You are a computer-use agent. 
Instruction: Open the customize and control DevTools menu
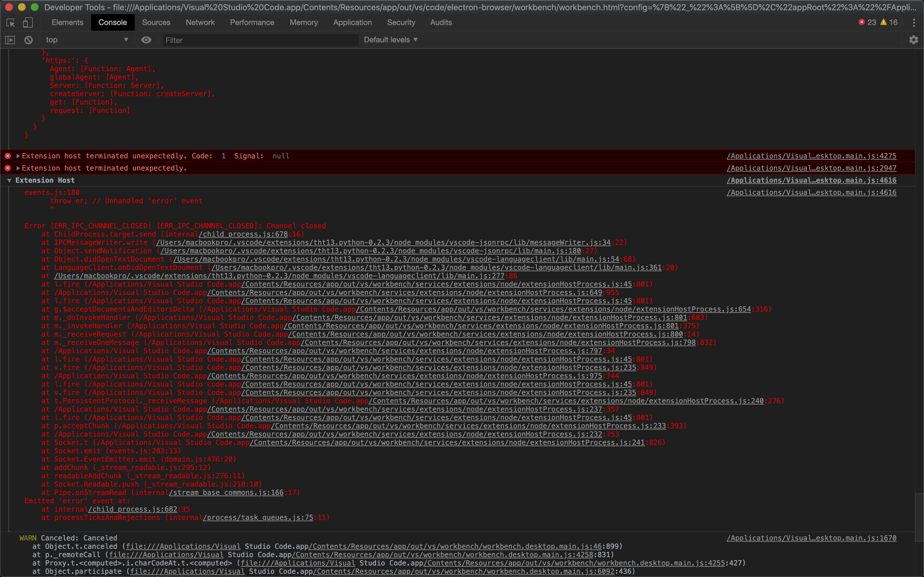pos(914,23)
